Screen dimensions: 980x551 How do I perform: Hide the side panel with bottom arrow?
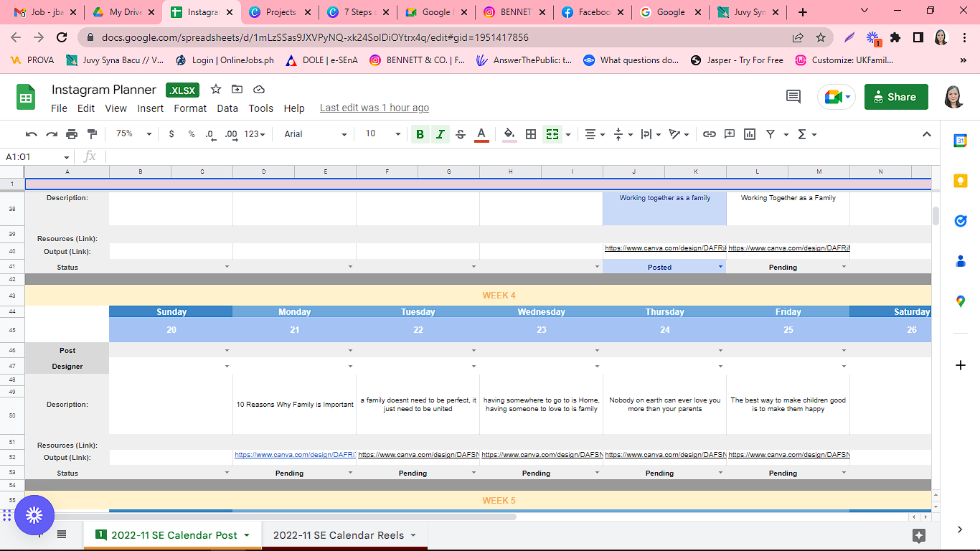[961, 529]
